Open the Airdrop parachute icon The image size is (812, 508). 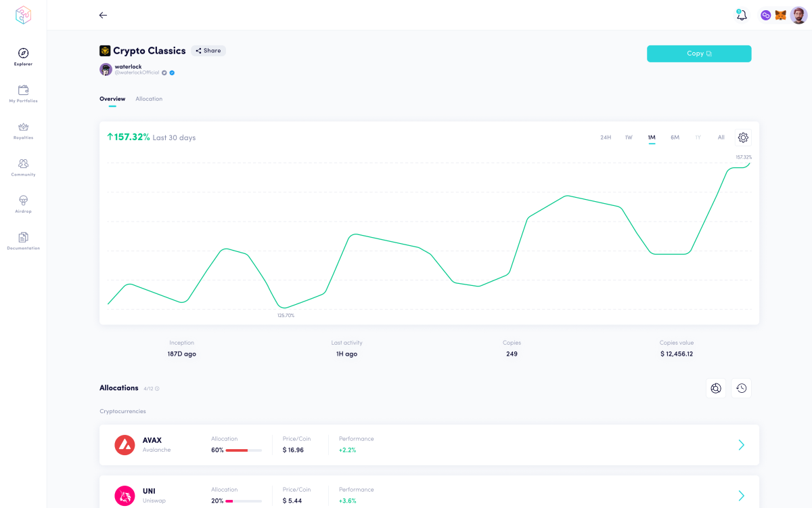click(23, 200)
